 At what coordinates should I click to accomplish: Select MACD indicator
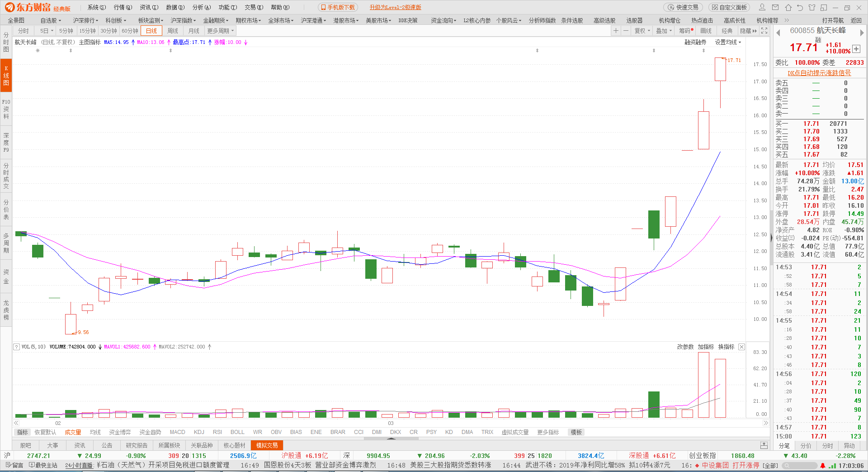pos(177,432)
